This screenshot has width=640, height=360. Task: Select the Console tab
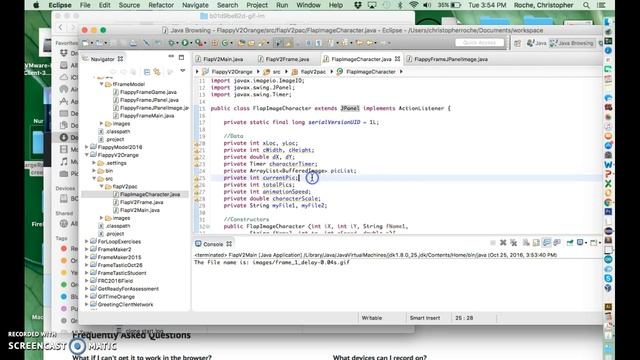pos(213,244)
